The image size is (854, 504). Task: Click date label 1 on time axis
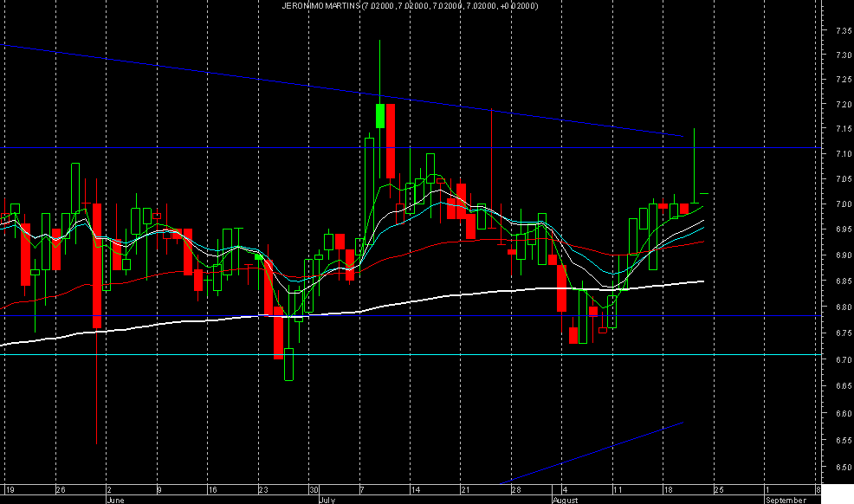coord(767,490)
